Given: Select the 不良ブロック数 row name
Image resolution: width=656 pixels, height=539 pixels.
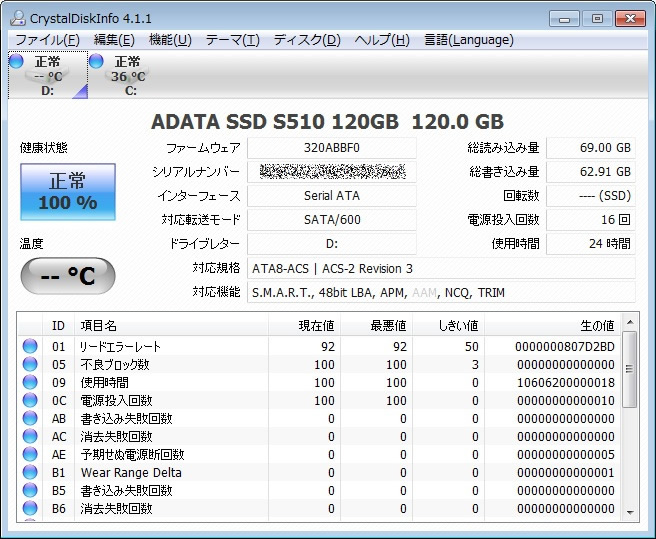Looking at the screenshot, I should tap(115, 364).
